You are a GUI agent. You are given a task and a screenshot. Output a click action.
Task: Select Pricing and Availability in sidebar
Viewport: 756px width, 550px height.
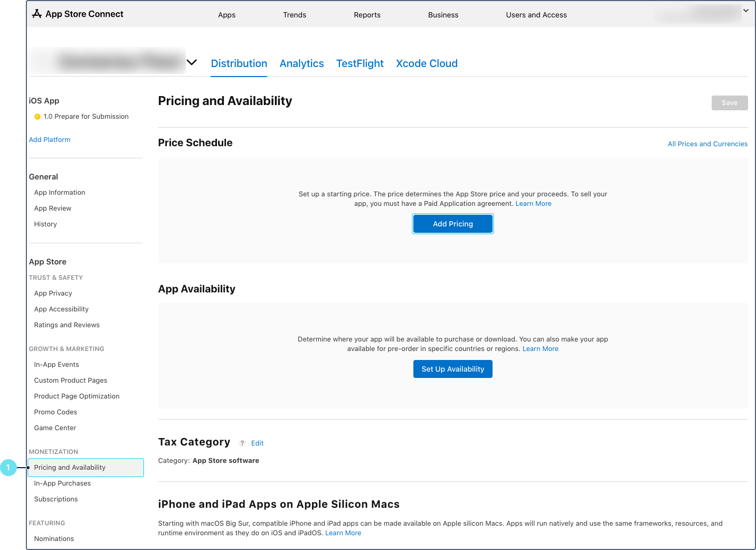[86, 468]
